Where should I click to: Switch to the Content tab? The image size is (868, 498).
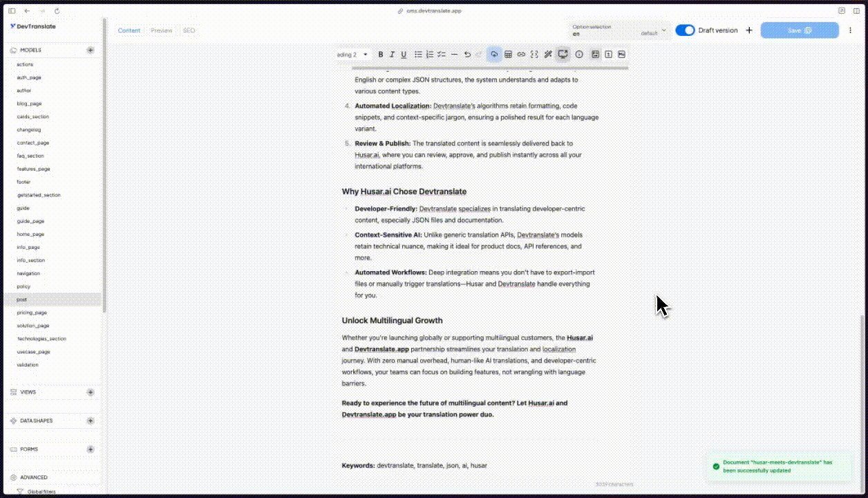pos(129,30)
